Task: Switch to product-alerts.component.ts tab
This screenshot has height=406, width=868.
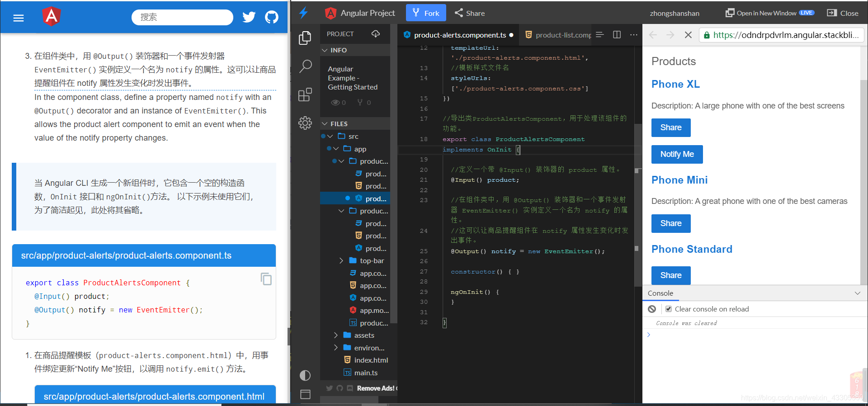Action: [x=459, y=35]
